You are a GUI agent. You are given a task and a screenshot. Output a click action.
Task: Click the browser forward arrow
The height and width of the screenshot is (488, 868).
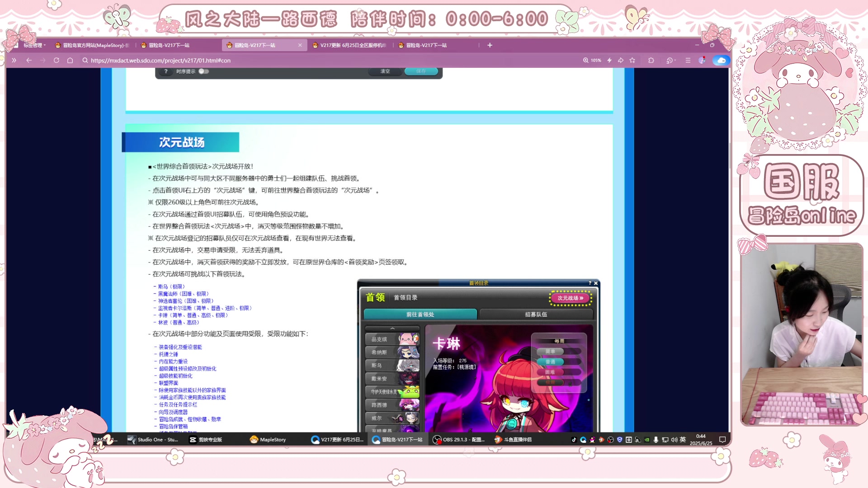[42, 60]
